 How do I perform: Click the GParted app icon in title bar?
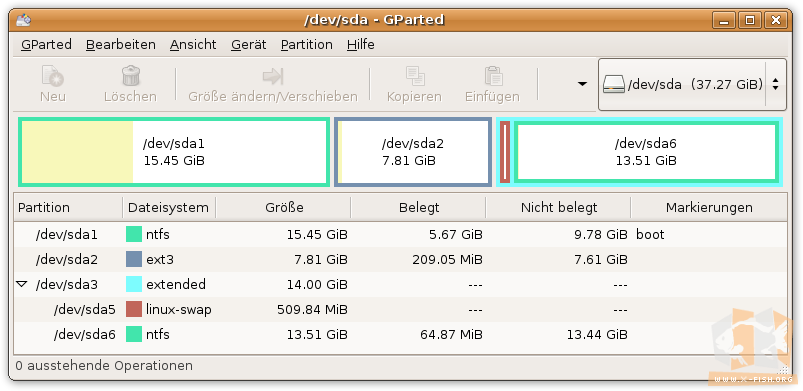click(x=24, y=20)
